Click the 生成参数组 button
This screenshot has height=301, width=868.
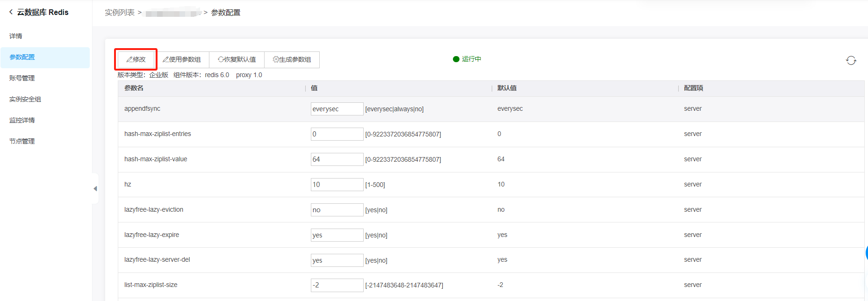(x=292, y=60)
